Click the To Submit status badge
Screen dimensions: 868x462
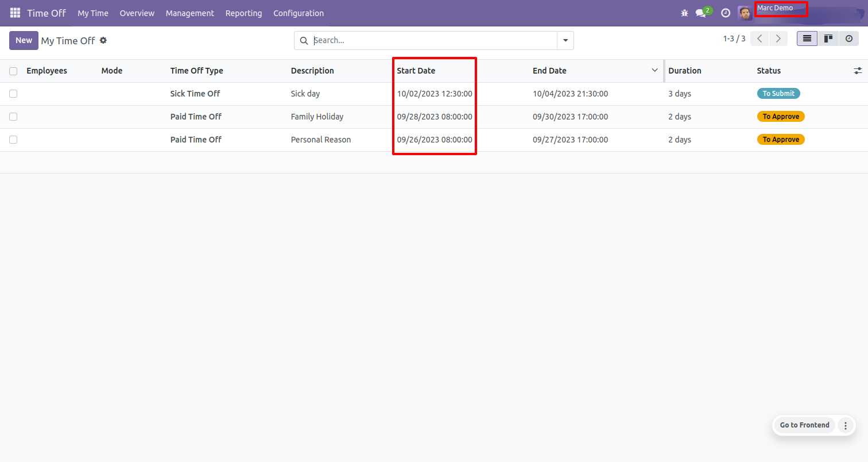pyautogui.click(x=778, y=94)
